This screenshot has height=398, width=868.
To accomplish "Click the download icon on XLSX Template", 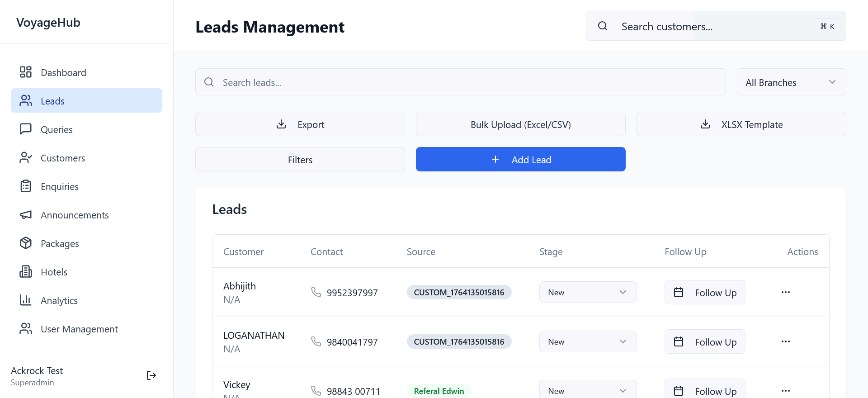I will pyautogui.click(x=705, y=124).
